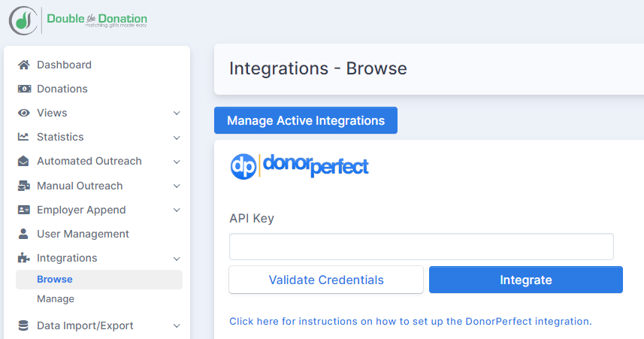This screenshot has width=644, height=339.
Task: Click the Statistics chart icon
Action: click(x=24, y=137)
